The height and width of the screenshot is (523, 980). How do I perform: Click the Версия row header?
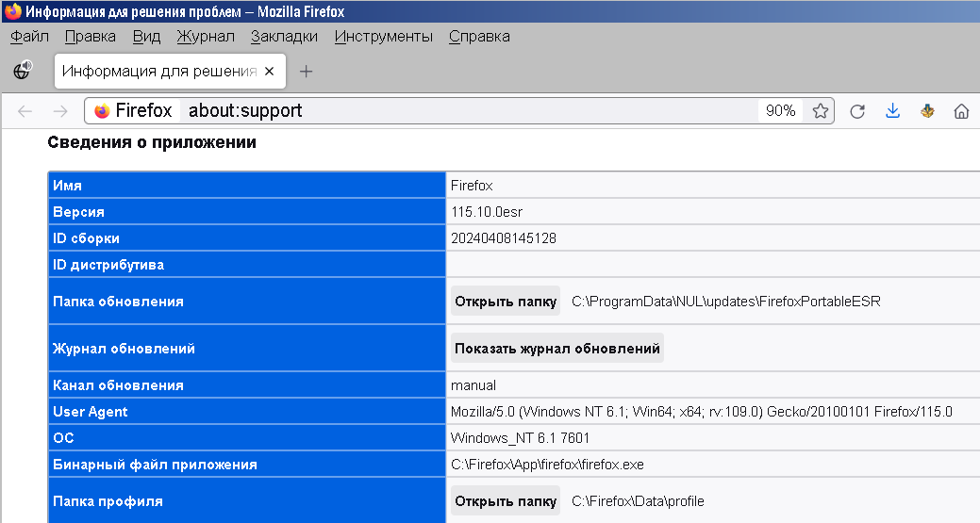point(247,212)
